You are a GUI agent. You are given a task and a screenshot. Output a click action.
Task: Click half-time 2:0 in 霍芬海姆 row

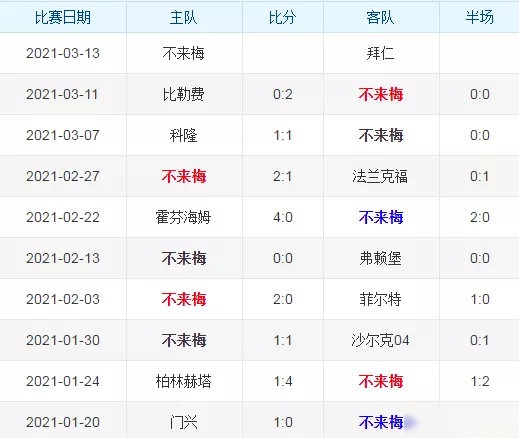[x=480, y=217]
